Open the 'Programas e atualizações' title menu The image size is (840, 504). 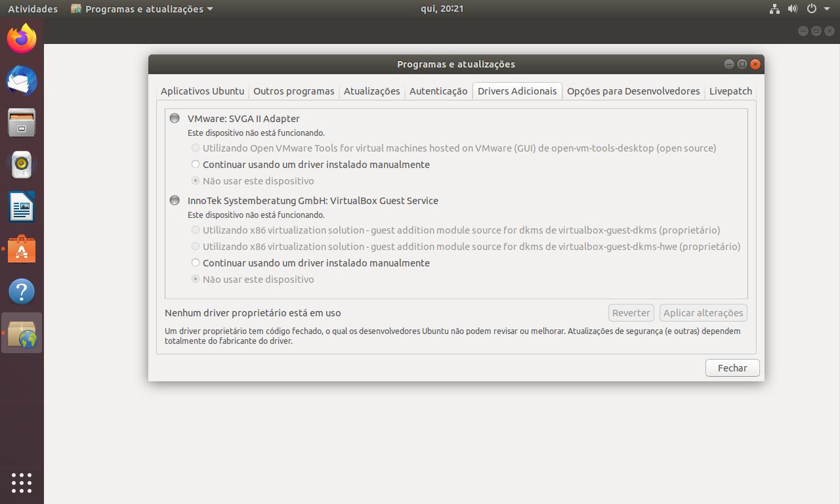coord(142,9)
